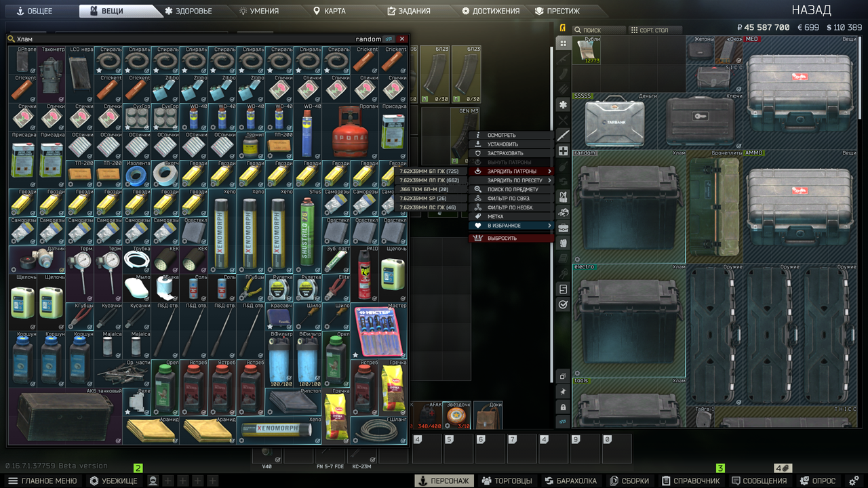
Task: Choose Метка in the context menu
Action: (x=511, y=216)
